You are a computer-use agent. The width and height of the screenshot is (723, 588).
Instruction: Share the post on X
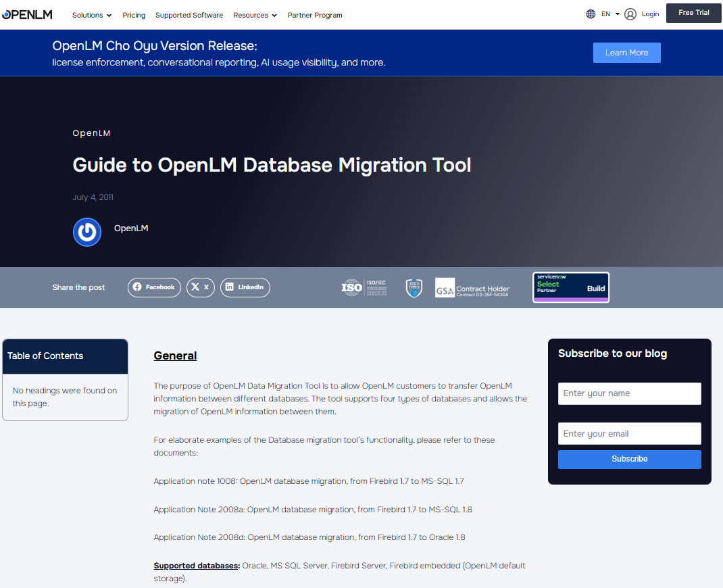[201, 287]
